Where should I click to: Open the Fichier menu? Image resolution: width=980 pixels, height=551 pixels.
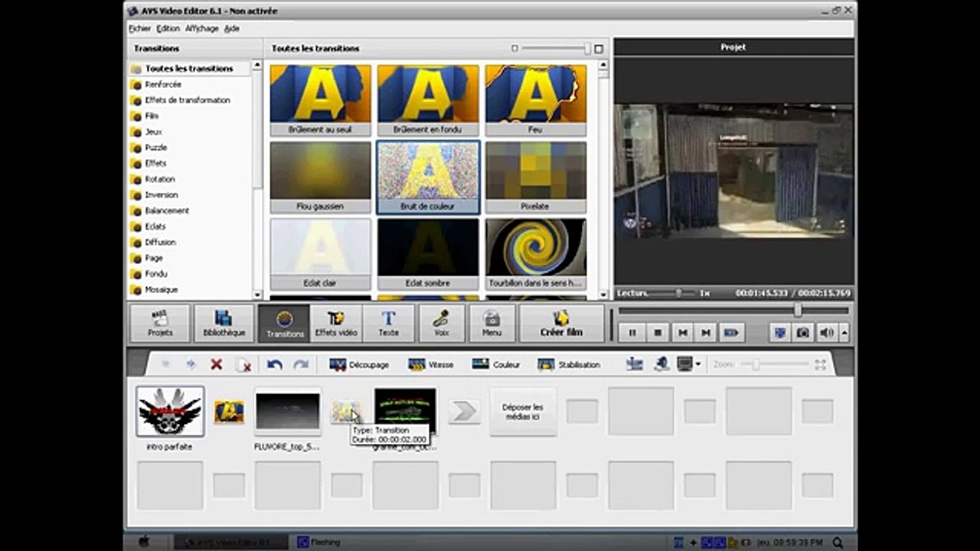tap(140, 28)
